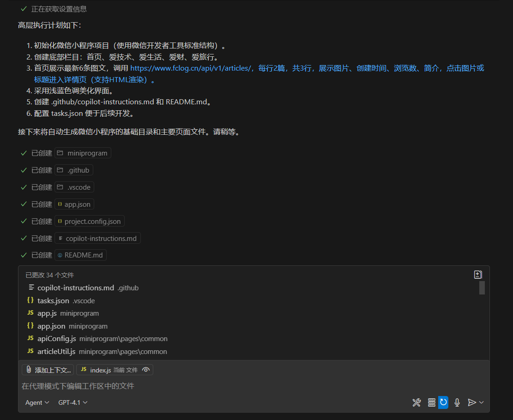The height and width of the screenshot is (420, 513).
Task: Select articleUtil.js in changed files list
Action: (56, 352)
